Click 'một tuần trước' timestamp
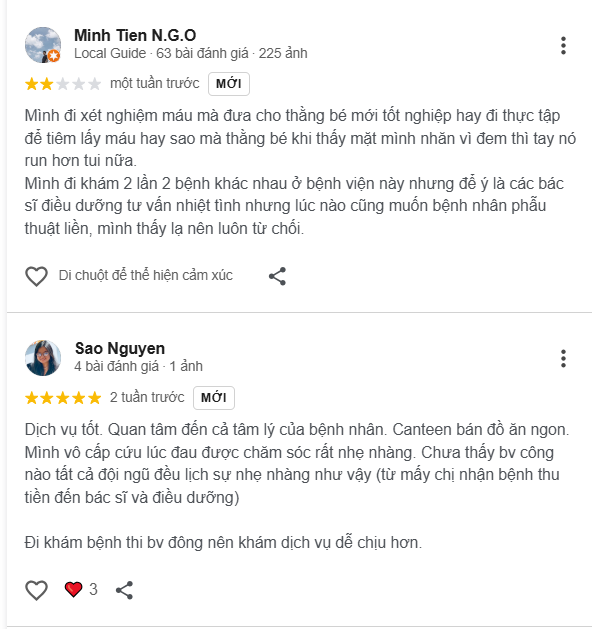592x629 pixels. (155, 83)
